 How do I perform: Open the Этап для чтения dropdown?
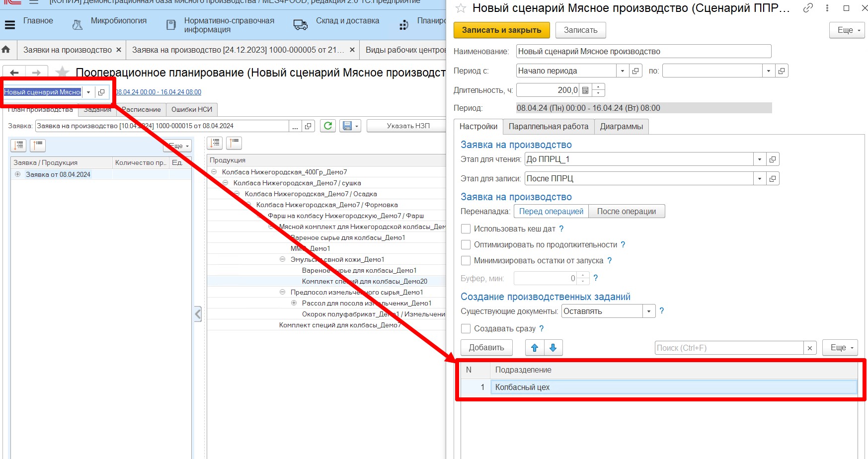(x=759, y=159)
